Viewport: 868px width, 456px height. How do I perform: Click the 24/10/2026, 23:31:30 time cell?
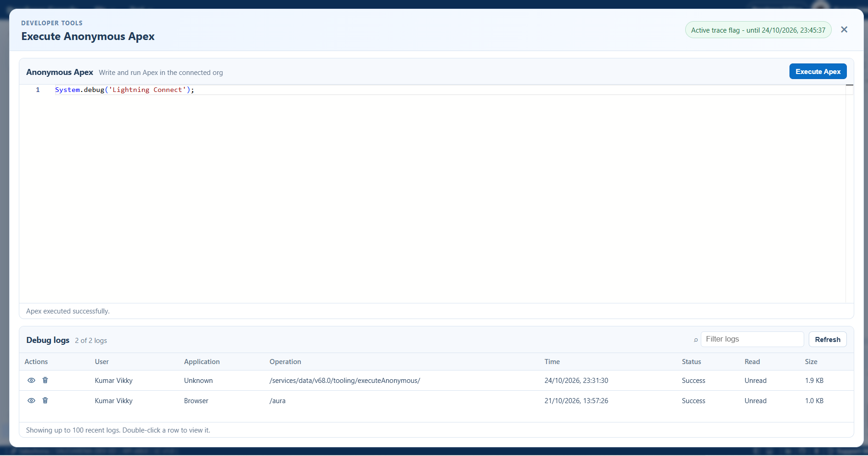(x=576, y=381)
